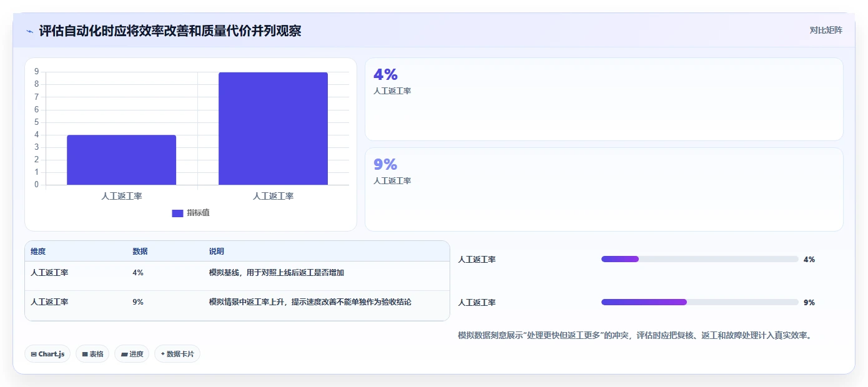Click the y-axis tick label 0
This screenshot has height=387, width=868.
click(37, 185)
